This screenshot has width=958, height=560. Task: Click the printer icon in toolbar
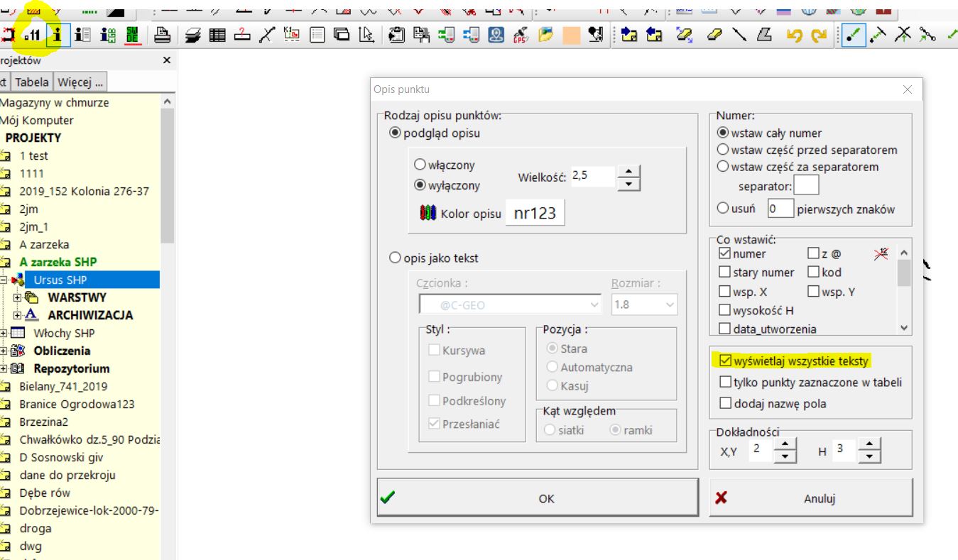point(163,35)
